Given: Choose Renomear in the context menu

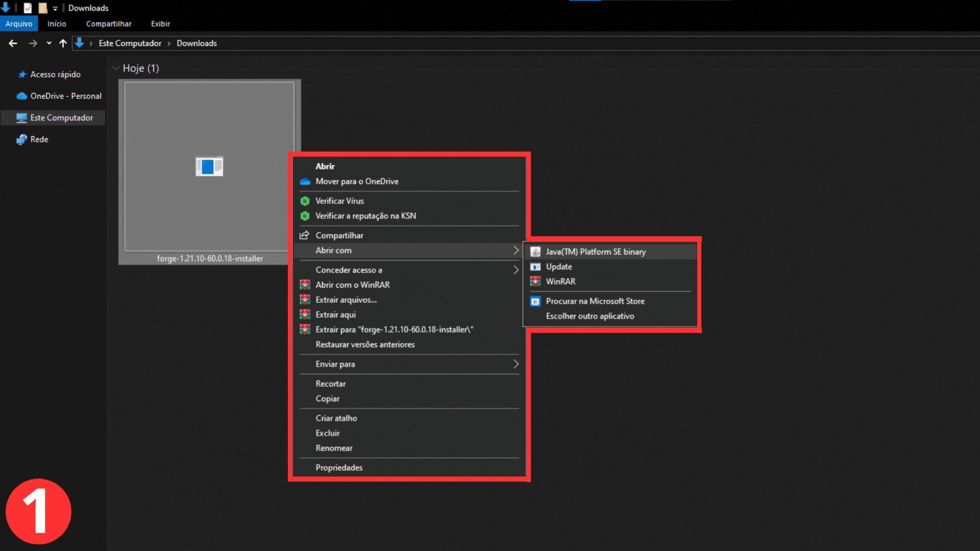Looking at the screenshot, I should [334, 448].
